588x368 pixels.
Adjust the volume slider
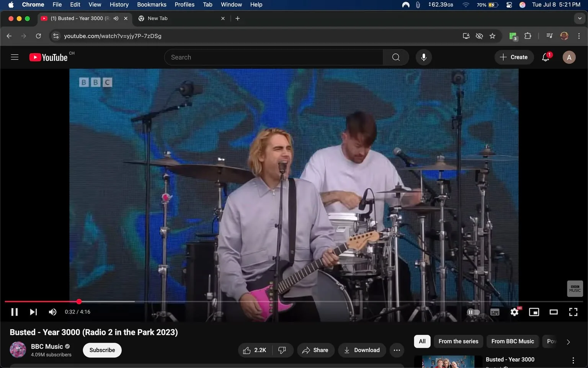[52, 312]
